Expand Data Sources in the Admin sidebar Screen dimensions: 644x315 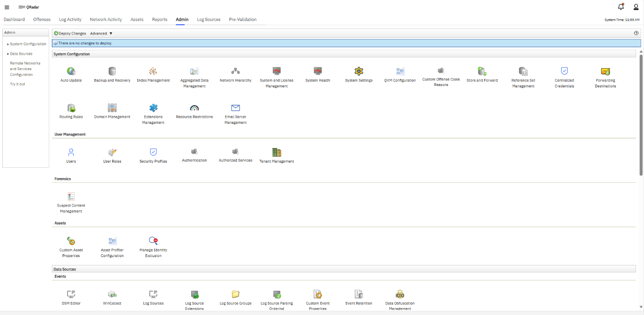21,54
